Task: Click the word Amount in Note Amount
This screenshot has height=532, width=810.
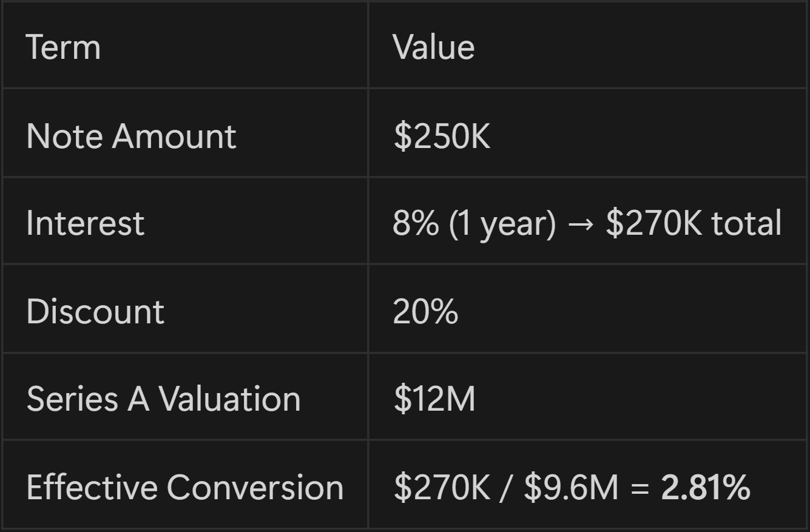Action: (174, 135)
